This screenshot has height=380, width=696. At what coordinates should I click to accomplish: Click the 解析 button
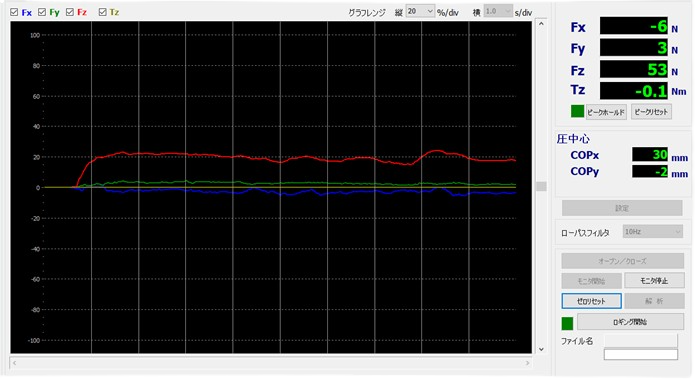pos(654,301)
